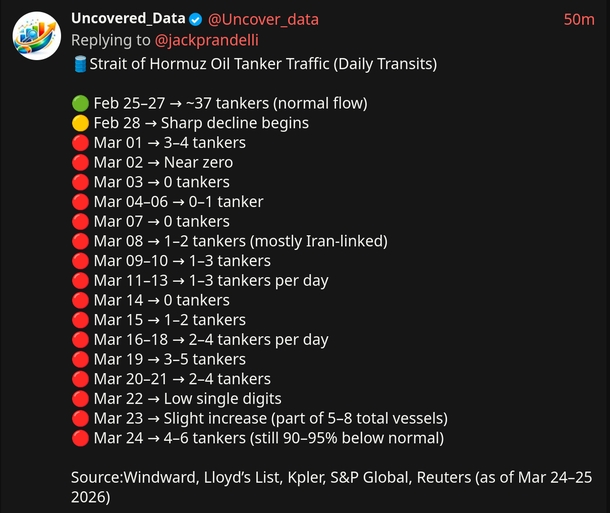610x513 pixels.
Task: Click the red circle beside Mar 22
Action: pos(80,399)
